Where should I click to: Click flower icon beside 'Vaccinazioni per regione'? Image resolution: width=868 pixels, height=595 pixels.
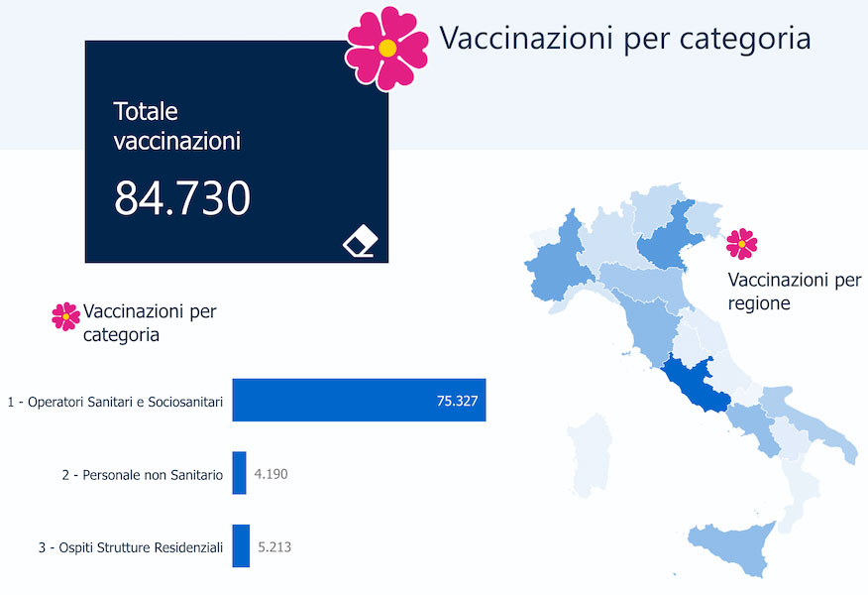coord(741,244)
